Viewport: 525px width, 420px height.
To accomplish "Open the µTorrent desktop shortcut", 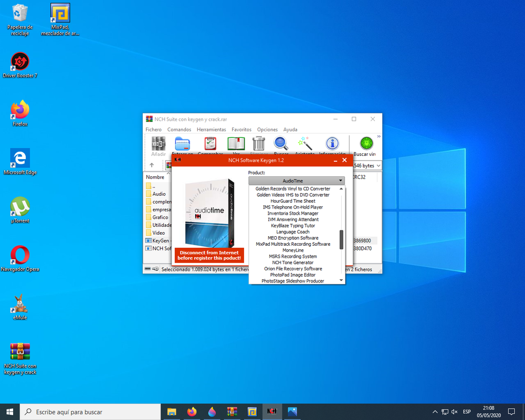I will coord(20,210).
